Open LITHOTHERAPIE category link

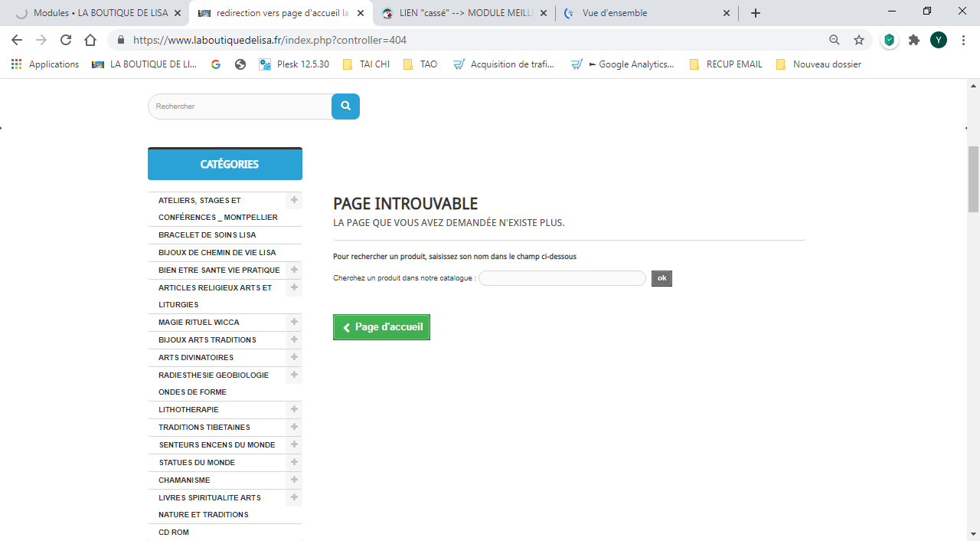188,410
